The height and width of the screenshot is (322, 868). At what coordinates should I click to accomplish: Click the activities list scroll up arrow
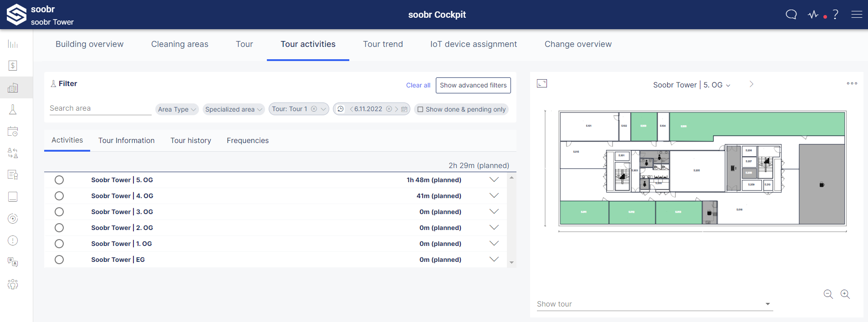[x=512, y=178]
